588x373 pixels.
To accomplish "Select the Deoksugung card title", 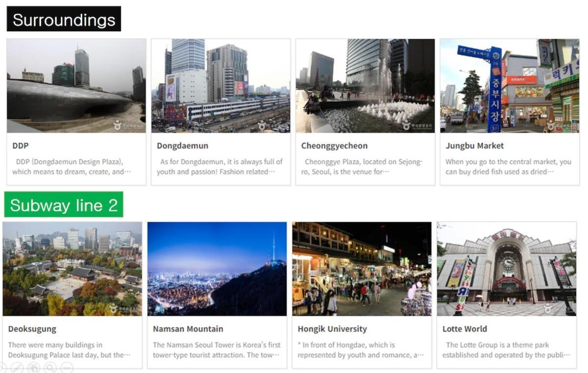I will pyautogui.click(x=32, y=329).
